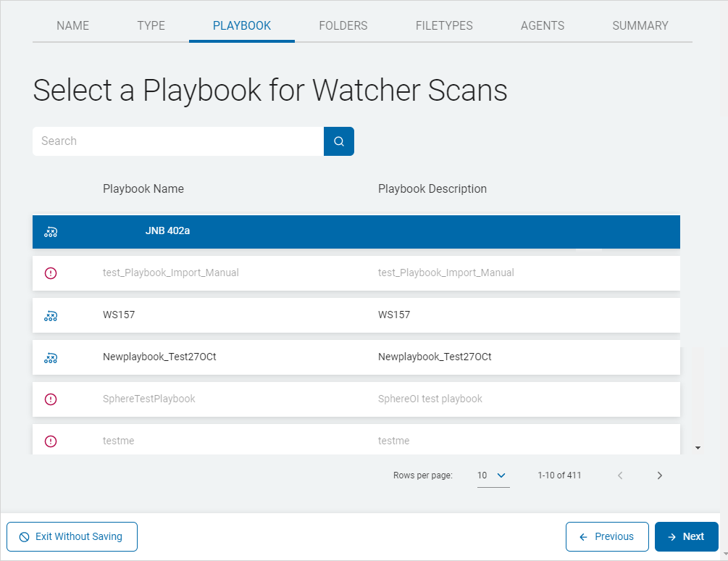Viewport: 728px width, 561px height.
Task: Click the search magnifier button
Action: tap(338, 141)
